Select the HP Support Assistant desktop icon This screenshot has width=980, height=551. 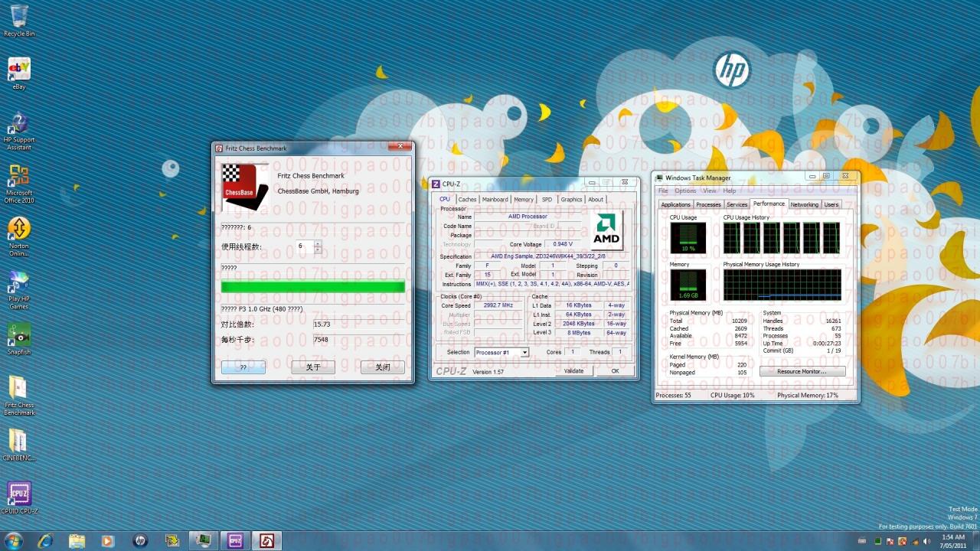pyautogui.click(x=19, y=130)
